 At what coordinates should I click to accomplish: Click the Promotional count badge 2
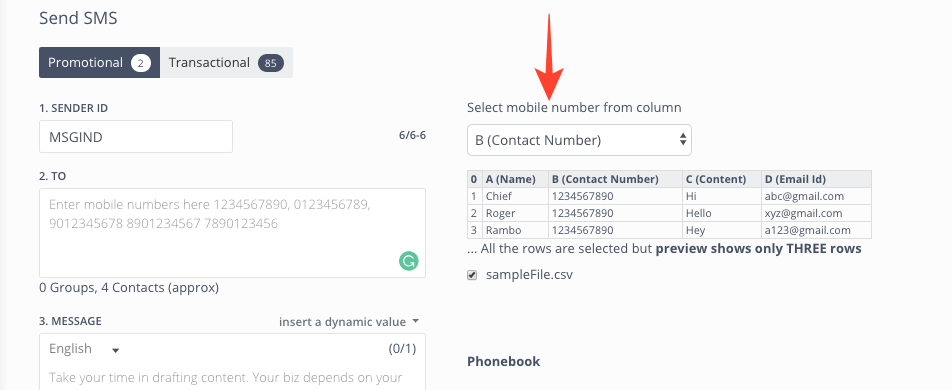click(x=141, y=63)
